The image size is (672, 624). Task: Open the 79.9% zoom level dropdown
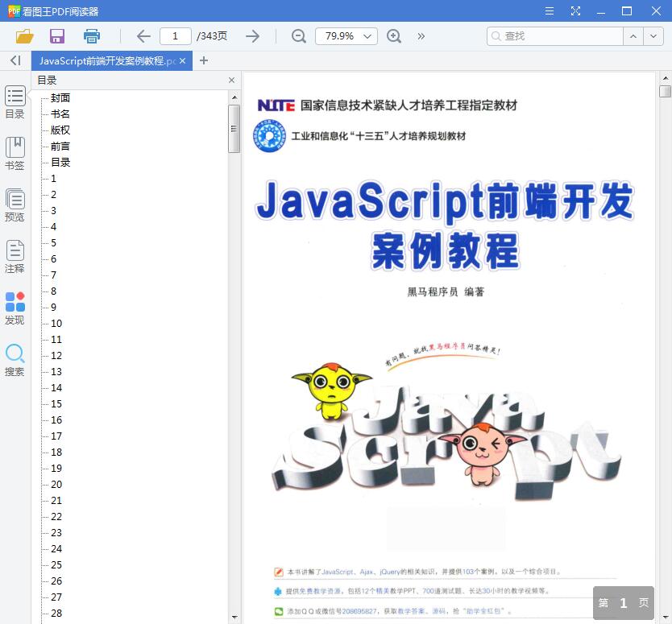pyautogui.click(x=346, y=36)
